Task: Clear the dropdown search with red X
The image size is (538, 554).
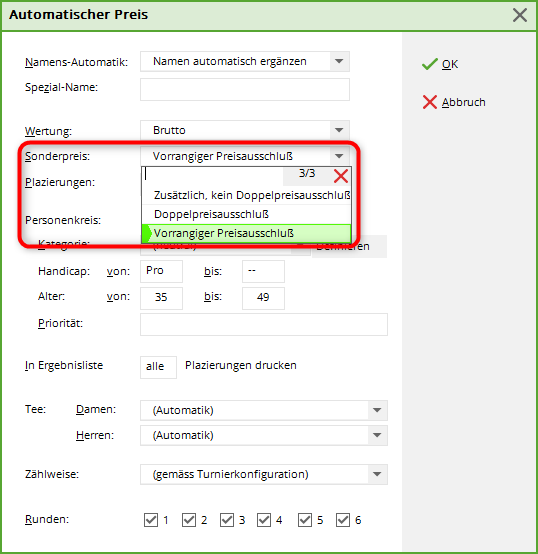Action: pos(341,176)
